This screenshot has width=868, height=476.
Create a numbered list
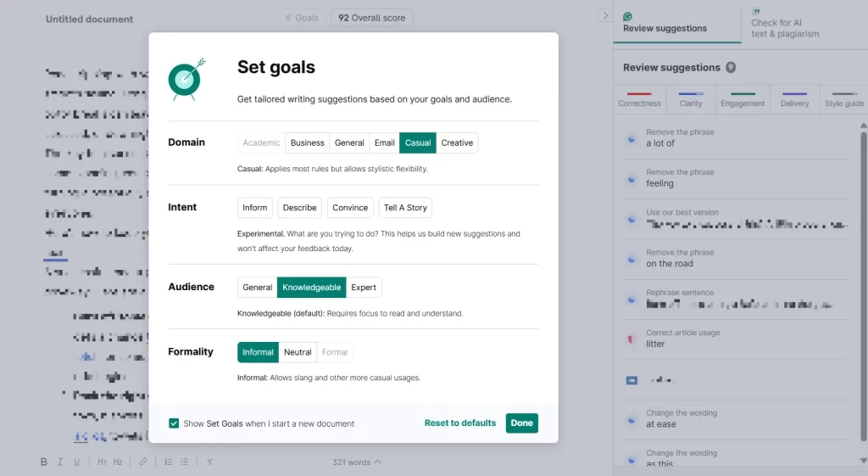168,462
